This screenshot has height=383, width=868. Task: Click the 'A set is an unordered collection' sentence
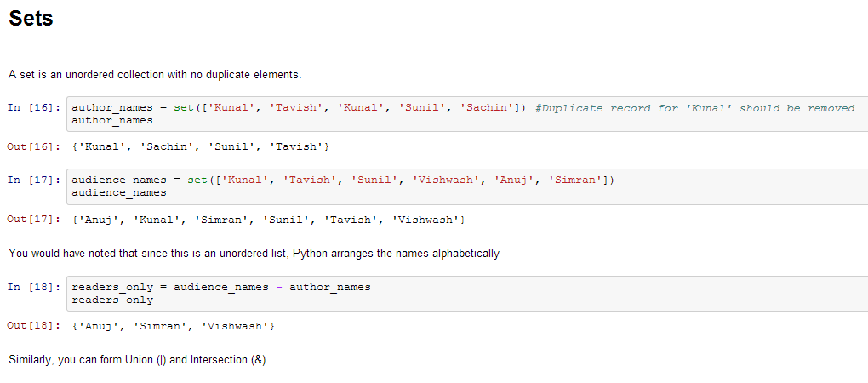pos(155,75)
